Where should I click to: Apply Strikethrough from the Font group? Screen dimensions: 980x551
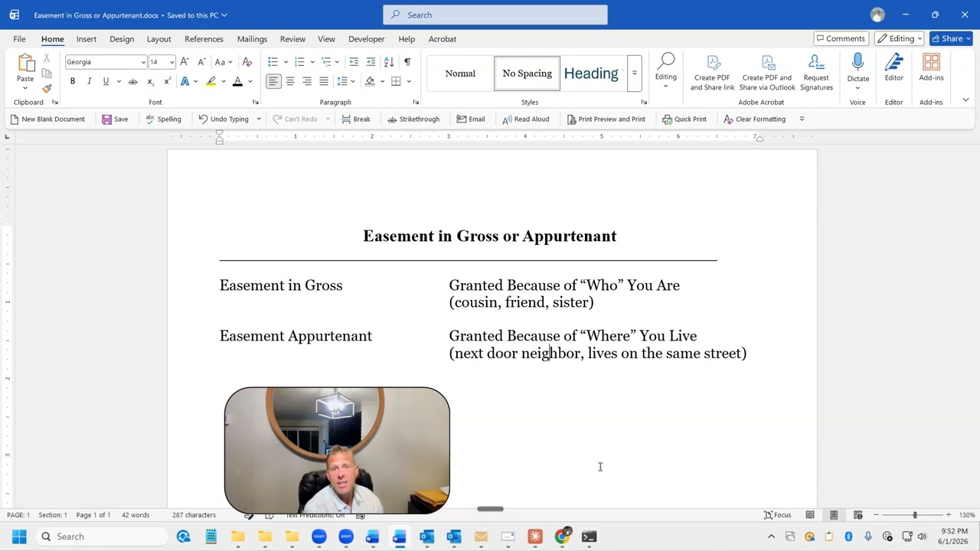132,81
